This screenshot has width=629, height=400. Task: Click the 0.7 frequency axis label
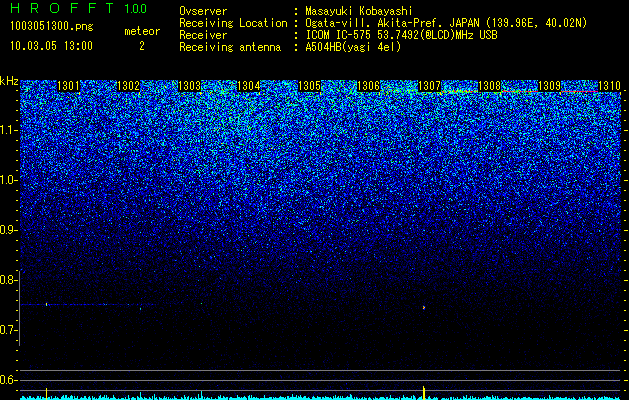pos(8,330)
